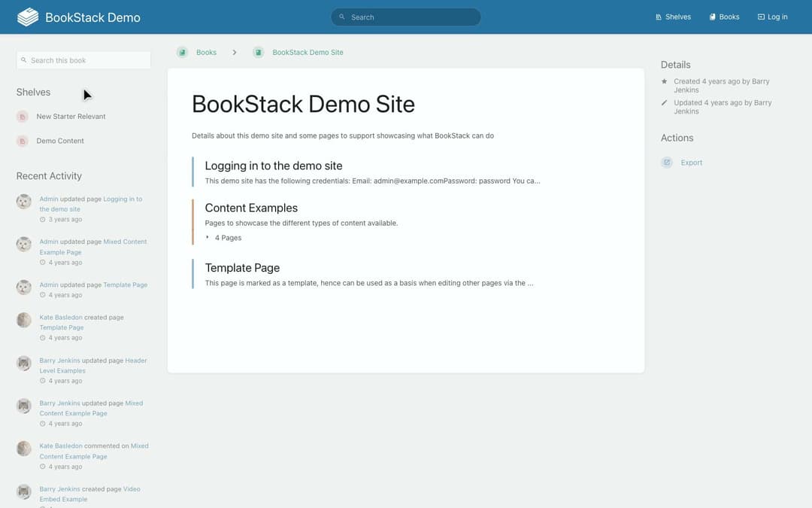The image size is (812, 508).
Task: Open Header Level Examples activity link
Action: [93, 366]
